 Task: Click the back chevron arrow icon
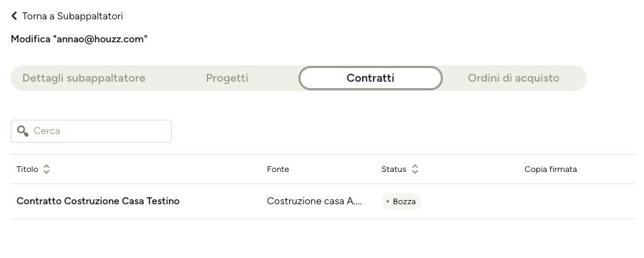tap(14, 16)
